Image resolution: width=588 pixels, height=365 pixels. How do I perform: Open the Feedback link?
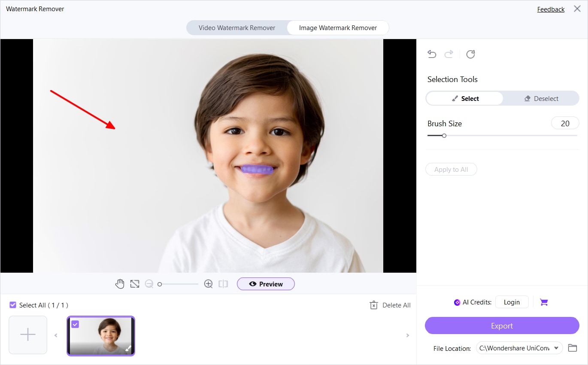click(x=551, y=9)
